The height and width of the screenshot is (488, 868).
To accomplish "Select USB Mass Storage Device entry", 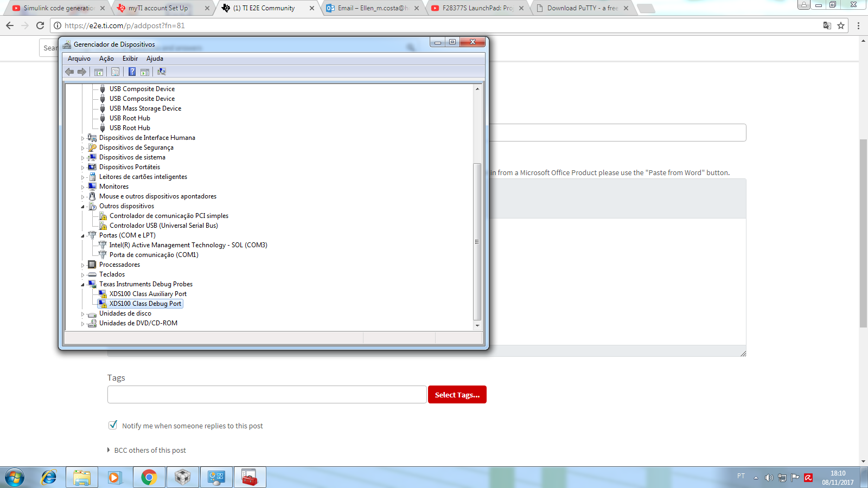I will point(145,108).
